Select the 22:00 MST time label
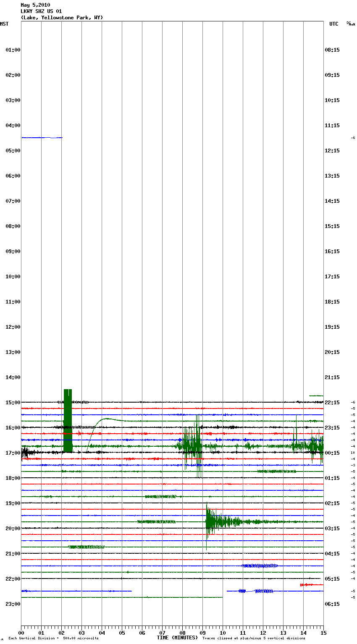 [13, 579]
